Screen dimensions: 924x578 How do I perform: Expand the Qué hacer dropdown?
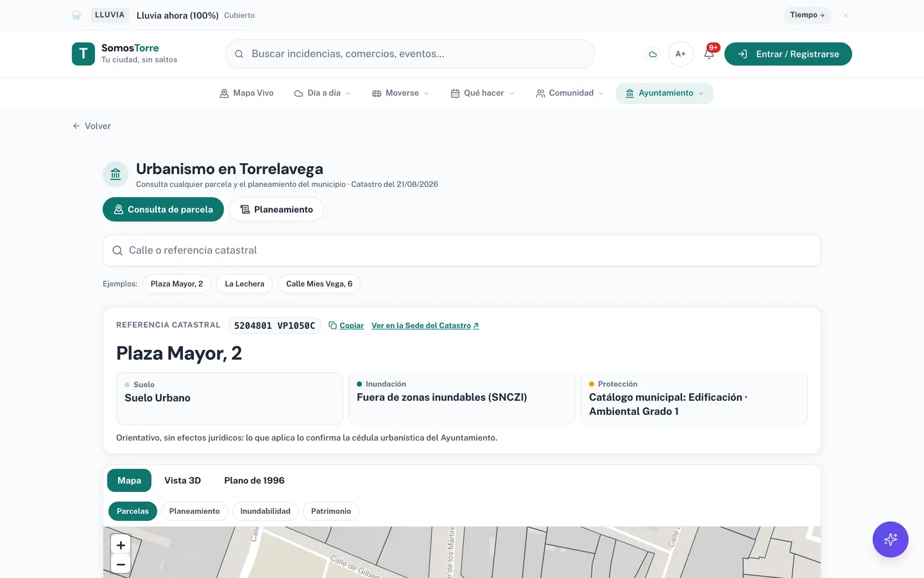pyautogui.click(x=483, y=93)
